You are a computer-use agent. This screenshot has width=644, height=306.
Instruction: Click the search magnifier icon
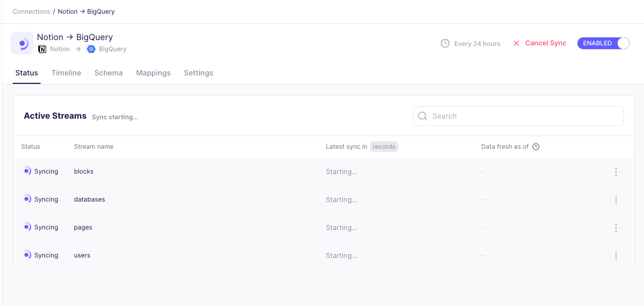coord(422,116)
